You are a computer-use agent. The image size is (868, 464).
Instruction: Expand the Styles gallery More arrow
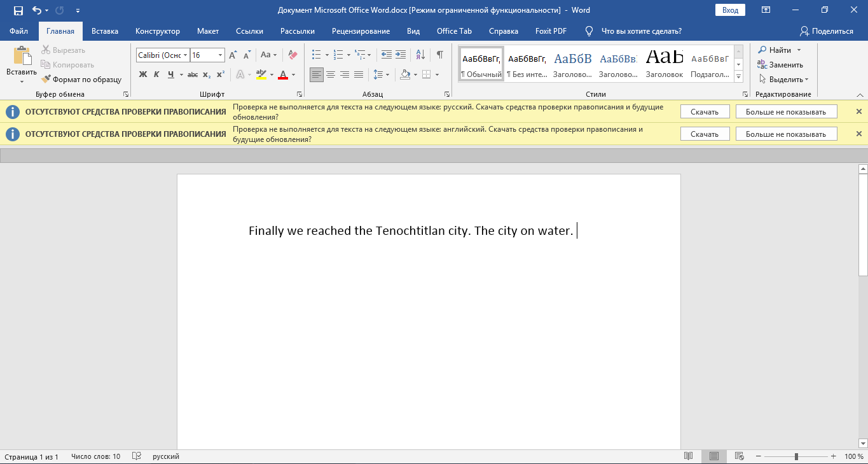(x=738, y=77)
